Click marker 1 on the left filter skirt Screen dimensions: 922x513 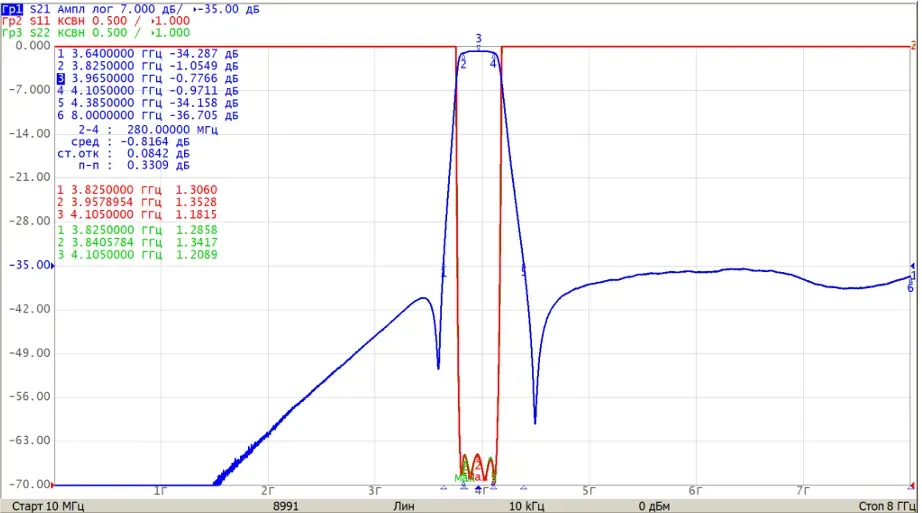444,272
